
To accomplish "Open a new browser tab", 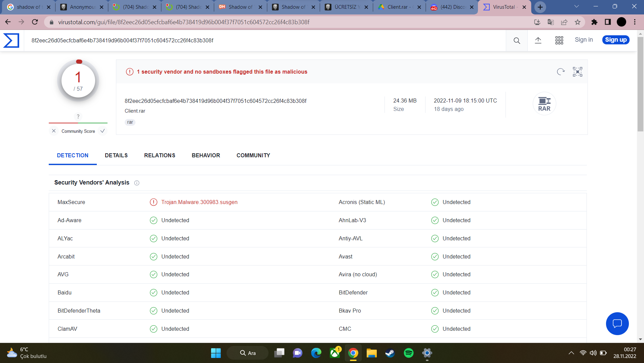I will tap(540, 7).
